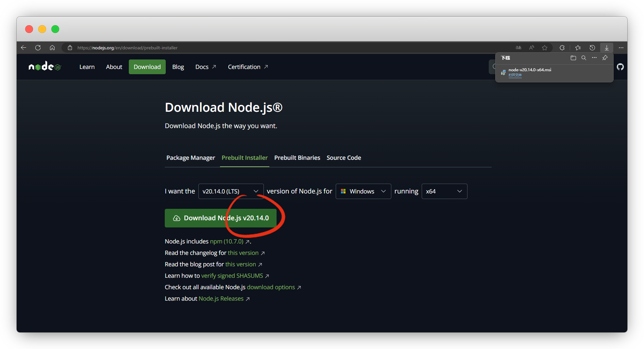Reload the page with the refresh icon
644x349 pixels.
pos(38,48)
